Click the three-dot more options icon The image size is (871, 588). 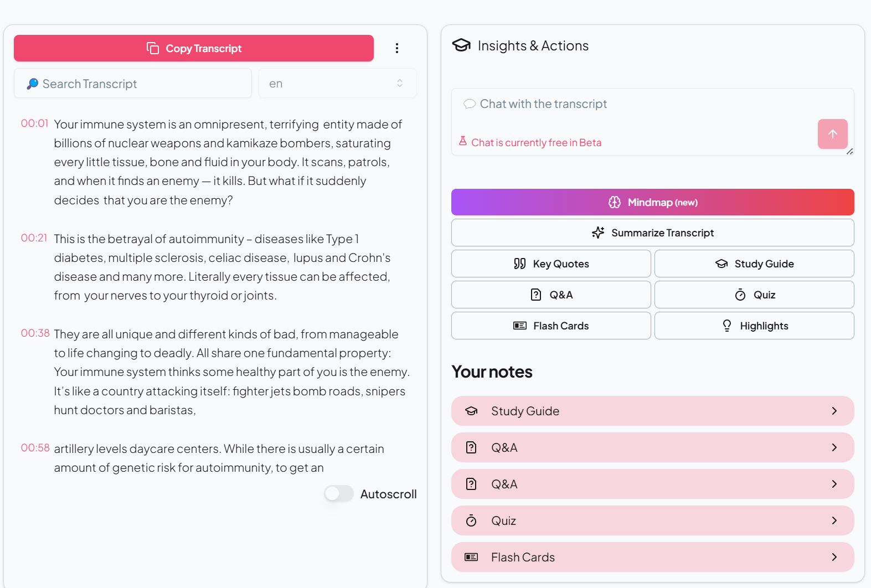click(x=397, y=48)
